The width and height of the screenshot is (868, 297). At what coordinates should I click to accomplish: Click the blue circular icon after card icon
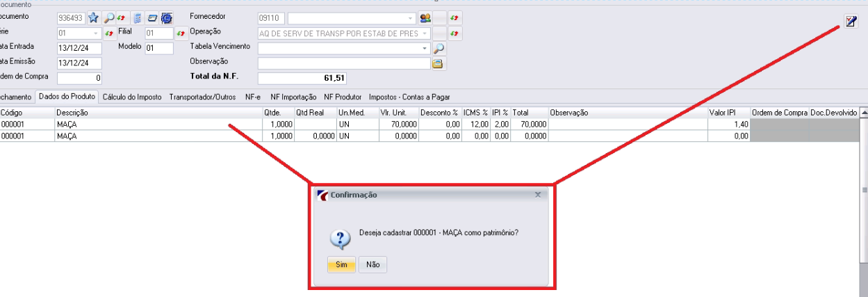(x=167, y=18)
